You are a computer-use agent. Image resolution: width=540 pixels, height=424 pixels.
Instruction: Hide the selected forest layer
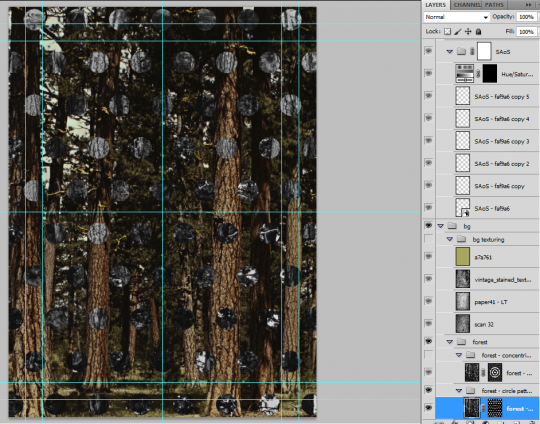point(428,408)
